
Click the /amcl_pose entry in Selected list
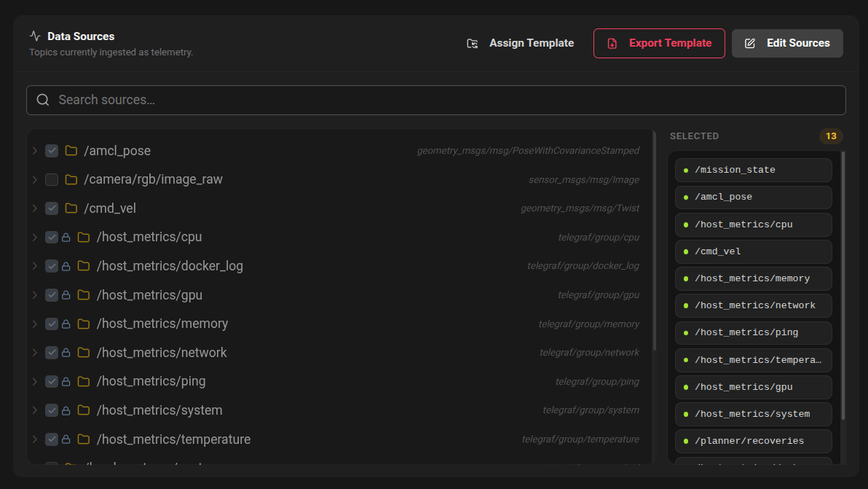(754, 197)
